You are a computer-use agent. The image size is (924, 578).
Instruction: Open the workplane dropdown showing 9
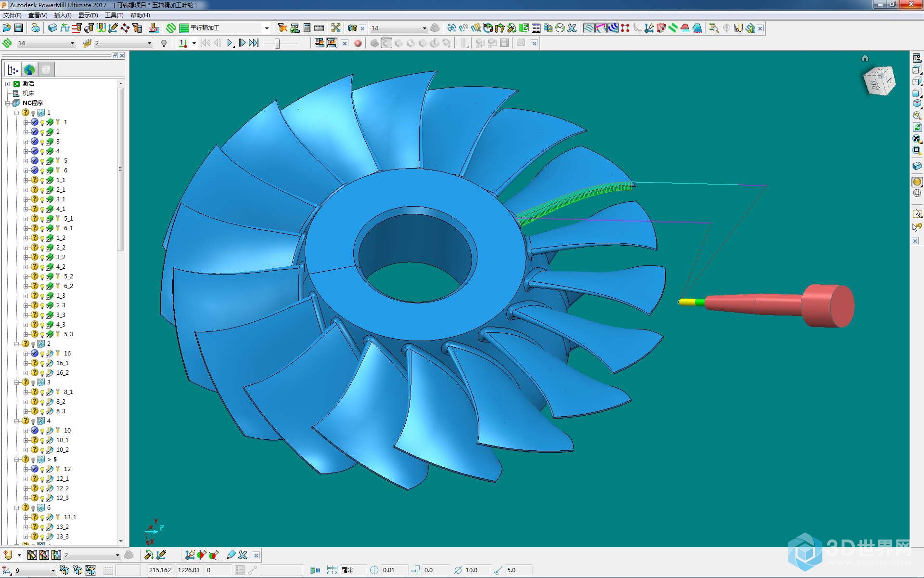[53, 570]
